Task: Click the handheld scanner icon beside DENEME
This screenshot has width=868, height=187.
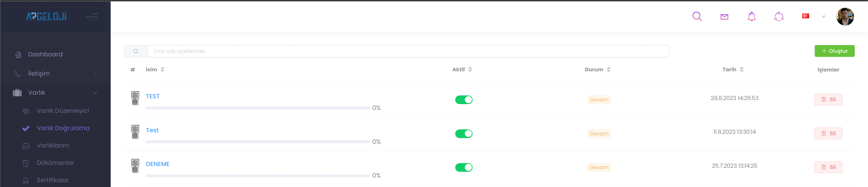Action: click(135, 166)
